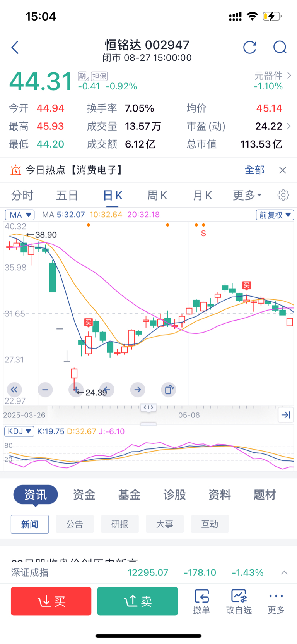297x644 pixels.
Task: Open the 撤单 cancel order icon
Action: (x=201, y=601)
